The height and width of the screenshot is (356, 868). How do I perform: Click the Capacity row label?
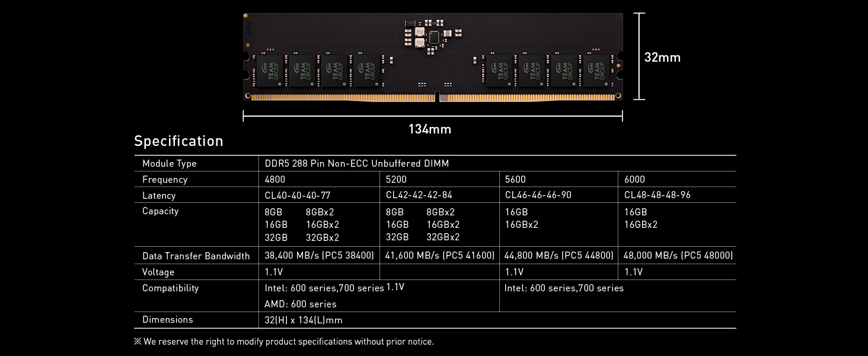(160, 211)
